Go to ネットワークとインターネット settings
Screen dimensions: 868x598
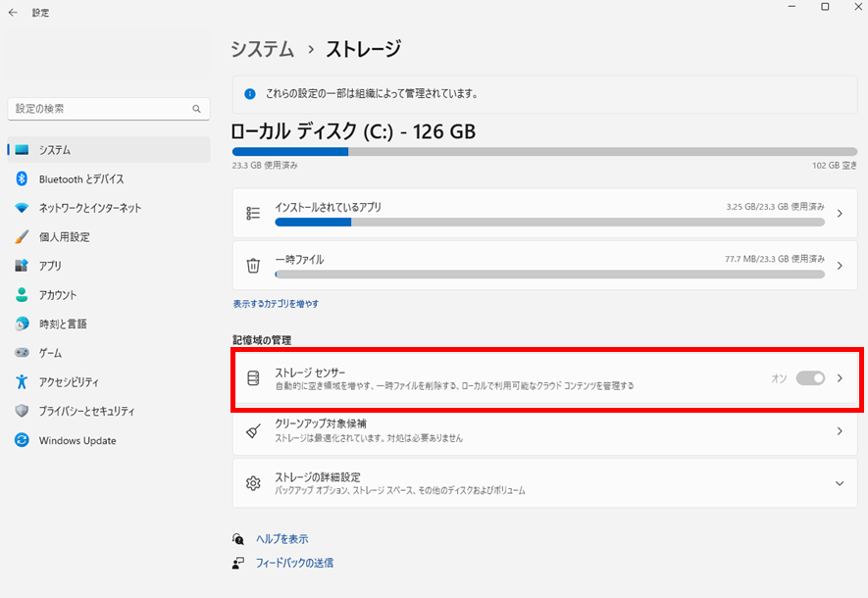[x=109, y=208]
